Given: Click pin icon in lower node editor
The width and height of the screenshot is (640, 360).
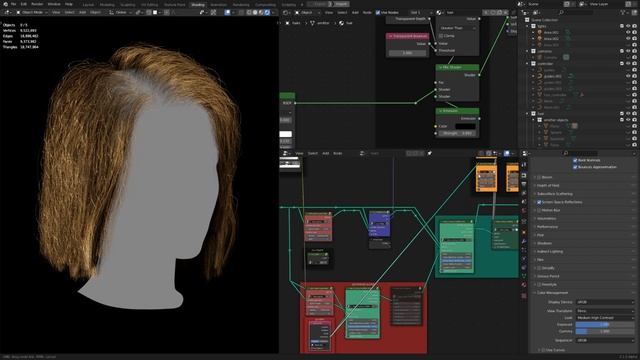Looking at the screenshot, I should [x=429, y=153].
